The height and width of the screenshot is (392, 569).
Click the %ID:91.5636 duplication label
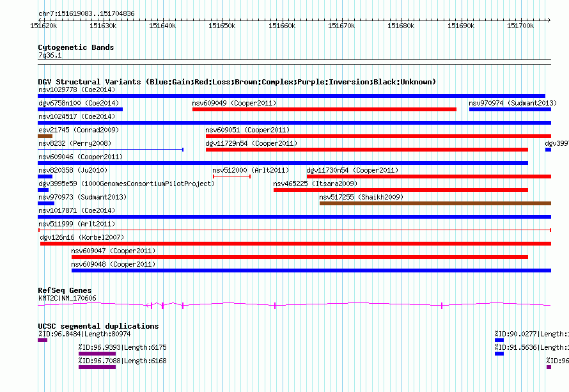(532, 347)
